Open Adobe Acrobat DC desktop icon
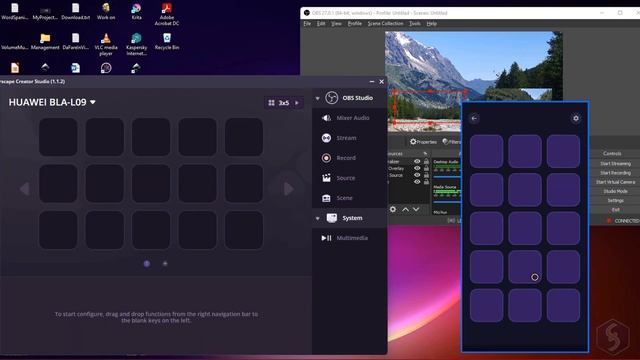The image size is (640, 360). 167,14
